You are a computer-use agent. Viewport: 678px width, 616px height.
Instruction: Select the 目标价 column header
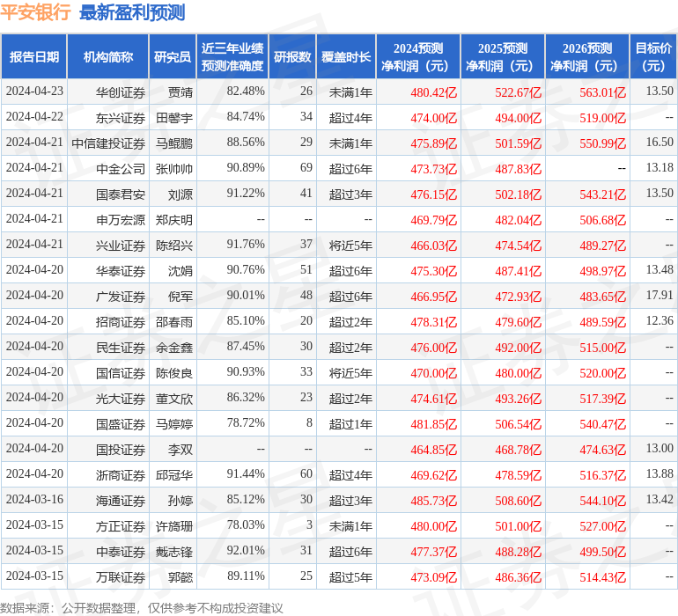(653, 56)
